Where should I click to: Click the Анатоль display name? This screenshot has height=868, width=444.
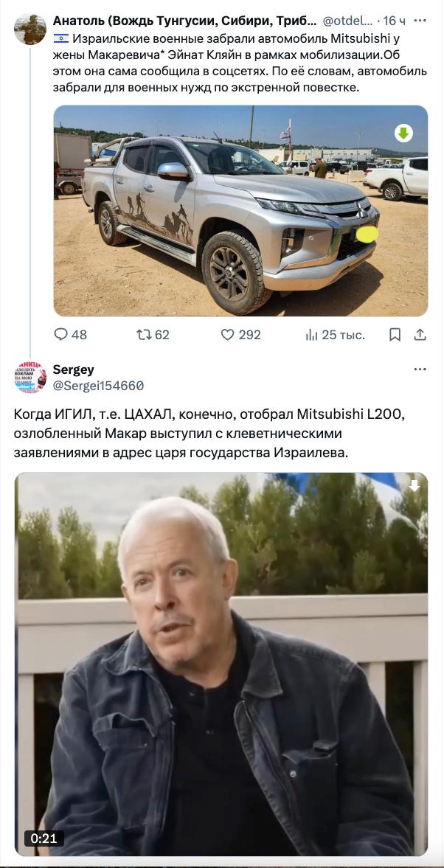point(185,21)
